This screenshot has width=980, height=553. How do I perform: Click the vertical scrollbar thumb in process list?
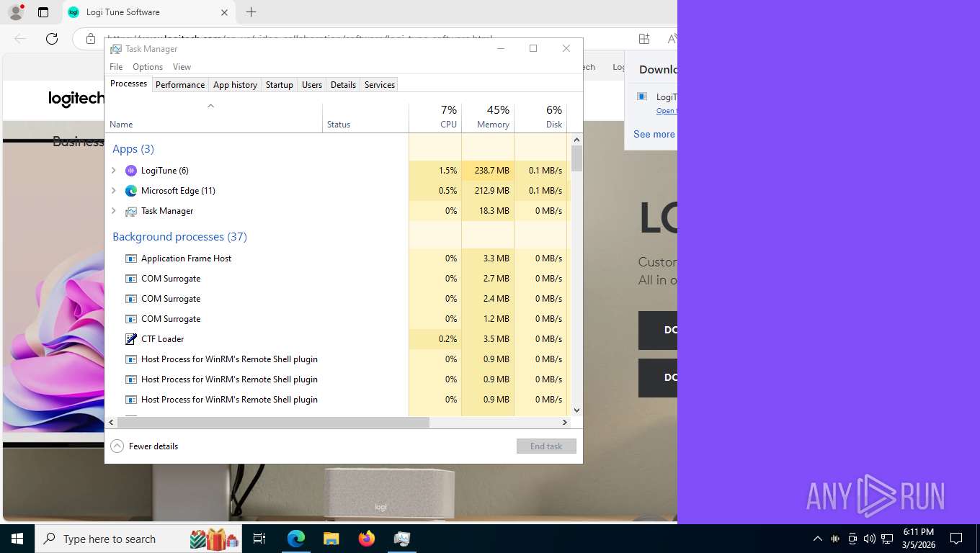point(576,158)
